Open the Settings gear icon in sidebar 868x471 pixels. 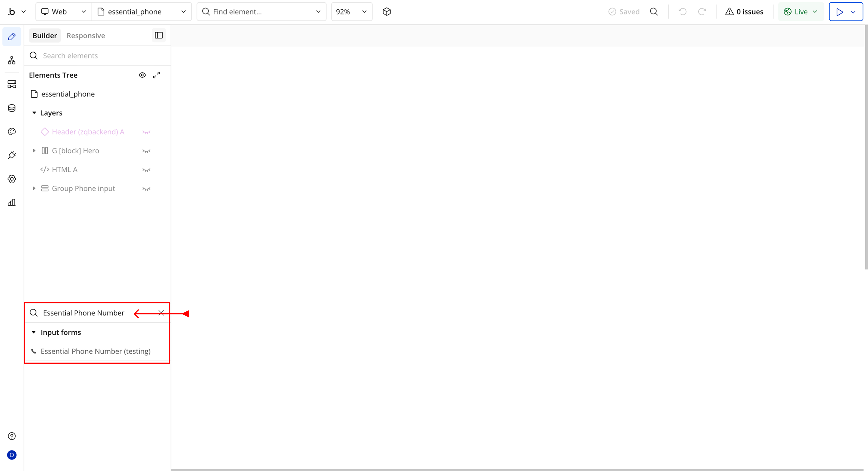[12, 179]
